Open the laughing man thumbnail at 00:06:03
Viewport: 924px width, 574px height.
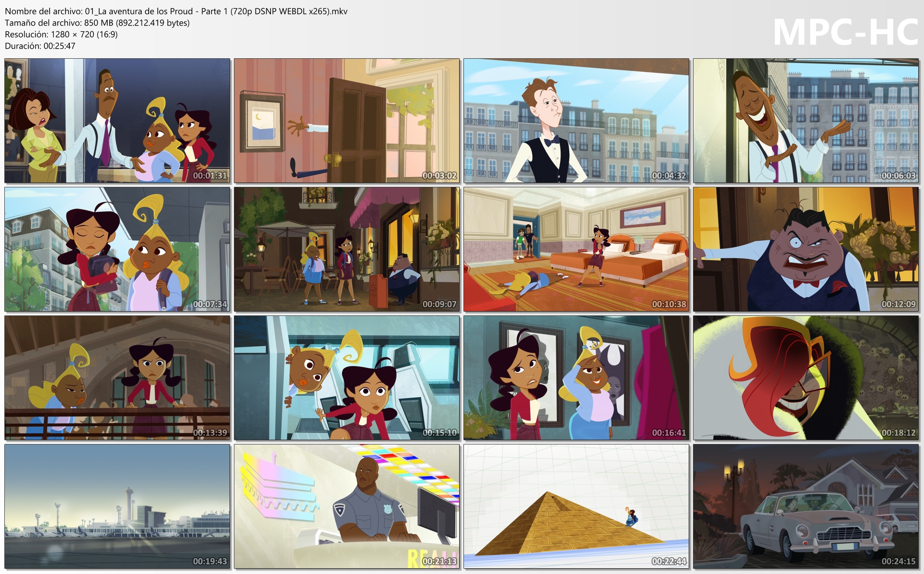806,121
